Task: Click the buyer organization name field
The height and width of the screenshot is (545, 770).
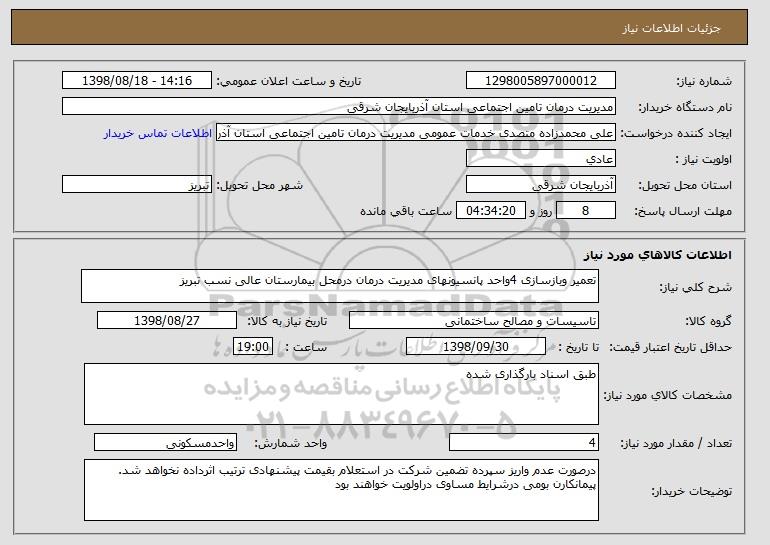Action: (339, 107)
